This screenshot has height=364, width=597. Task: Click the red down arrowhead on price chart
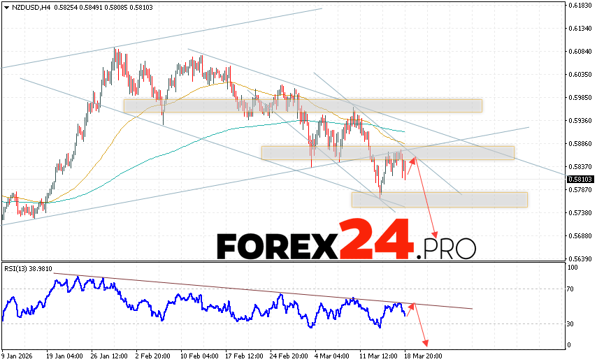point(436,235)
